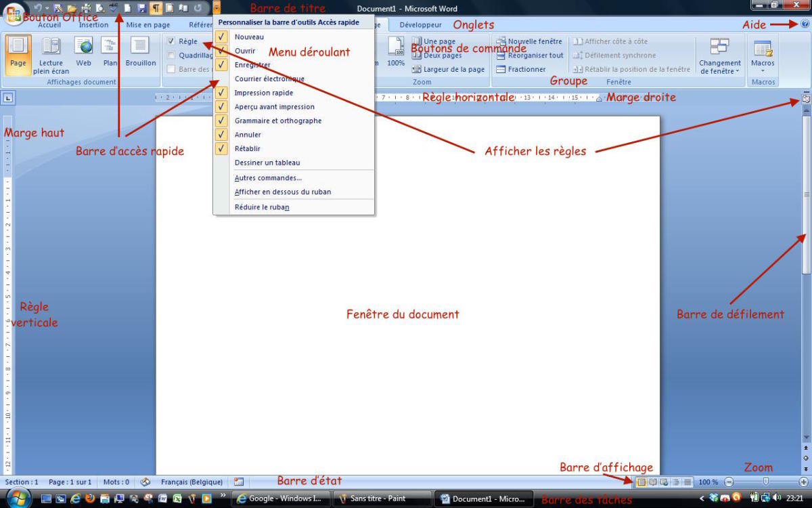812x508 pixels.
Task: Toggle the paragraph marks (¶) icon
Action: [x=156, y=8]
